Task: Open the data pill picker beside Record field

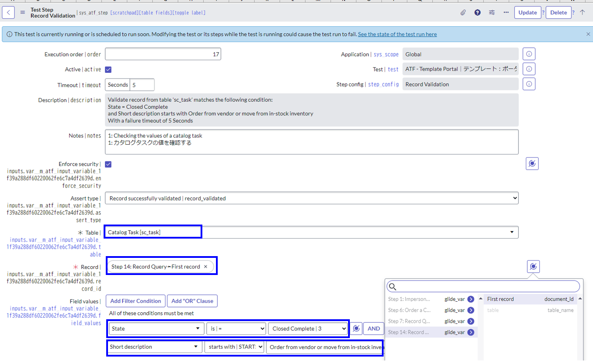Action: coord(532,266)
